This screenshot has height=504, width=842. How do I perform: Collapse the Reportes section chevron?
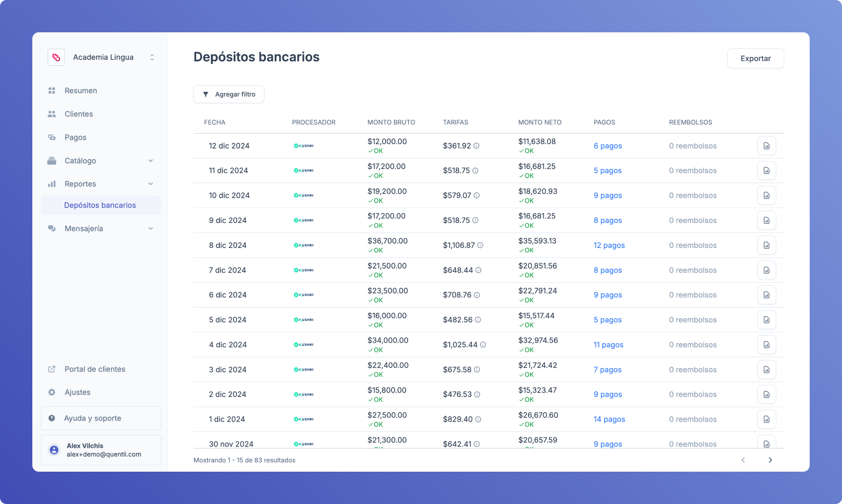pyautogui.click(x=151, y=184)
